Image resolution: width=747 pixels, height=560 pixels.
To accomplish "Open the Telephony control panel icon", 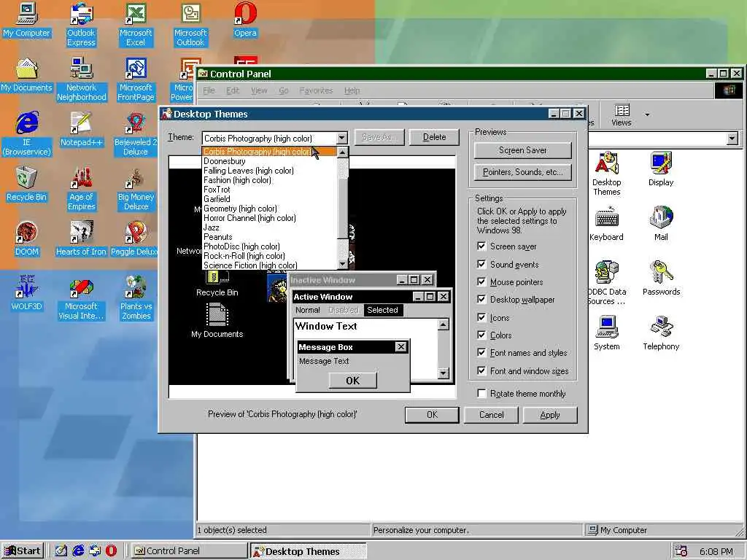I will [x=661, y=333].
